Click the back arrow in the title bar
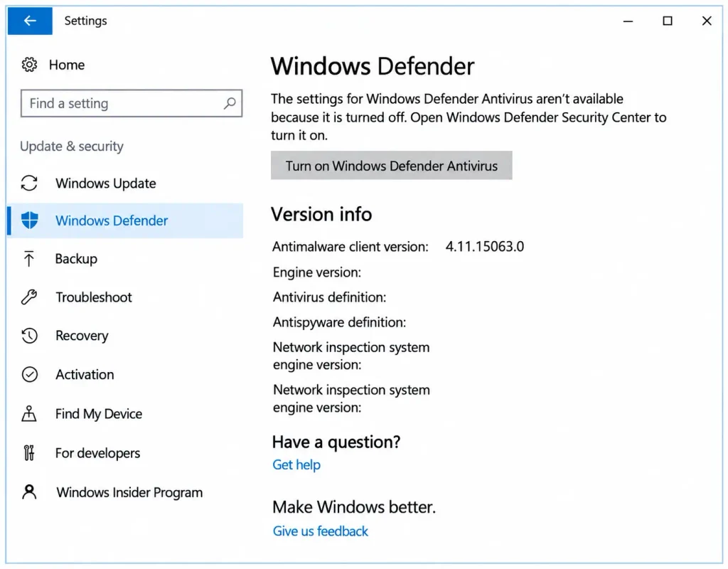 (30, 21)
